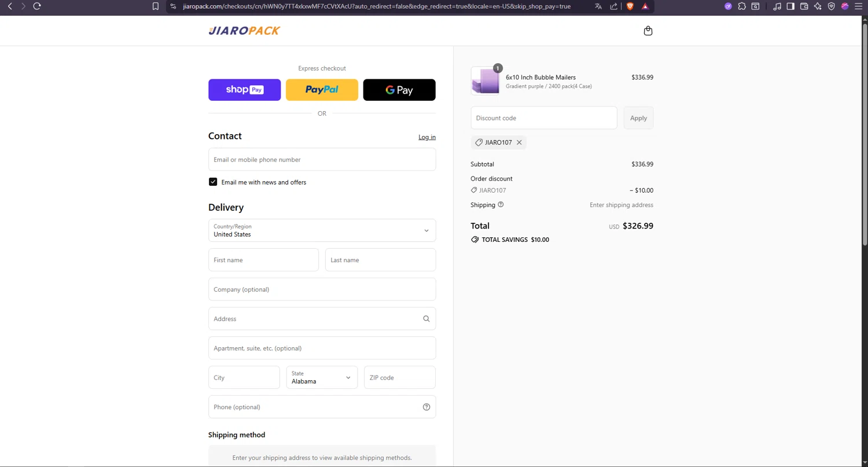Click the Enter shipping address text
This screenshot has height=467, width=868.
621,205
